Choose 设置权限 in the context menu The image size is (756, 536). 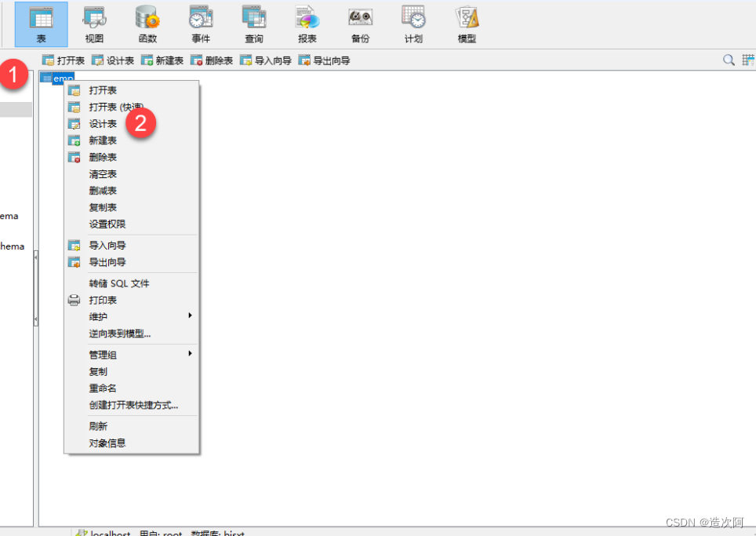tap(132, 224)
